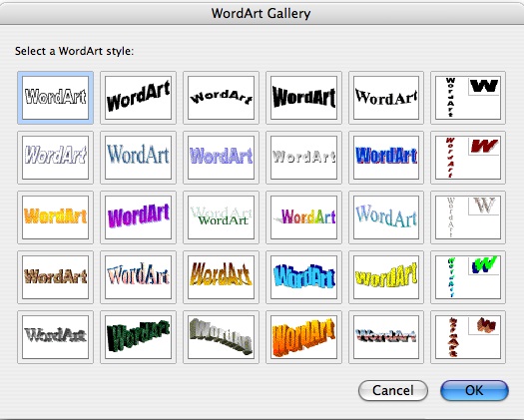Screen dimensions: 524x420
Task: Select the black vertical WordArt style
Action: [468, 98]
